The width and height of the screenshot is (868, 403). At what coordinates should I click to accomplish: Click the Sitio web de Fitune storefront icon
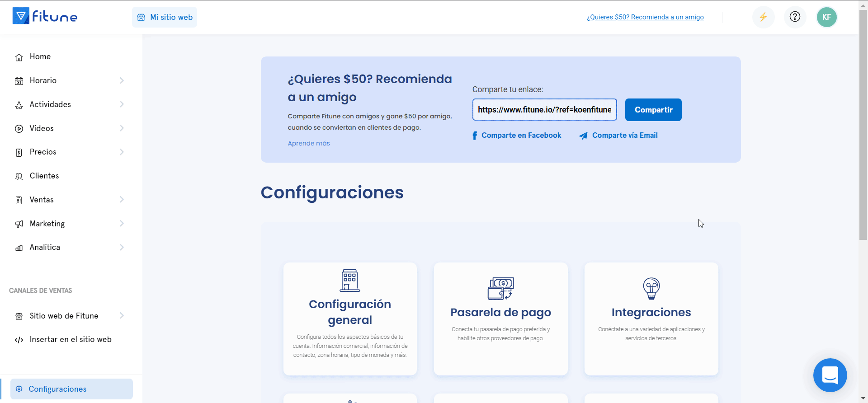[x=19, y=316]
